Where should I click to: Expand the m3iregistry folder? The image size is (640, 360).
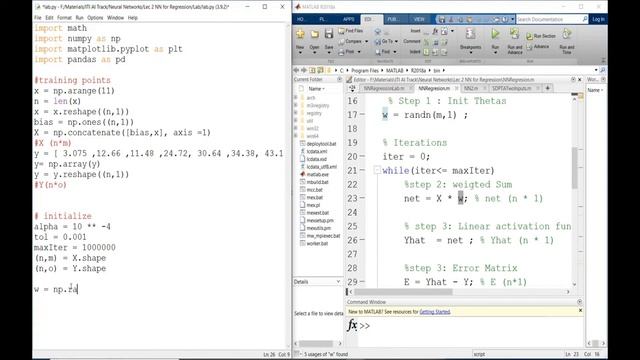[x=296, y=105]
